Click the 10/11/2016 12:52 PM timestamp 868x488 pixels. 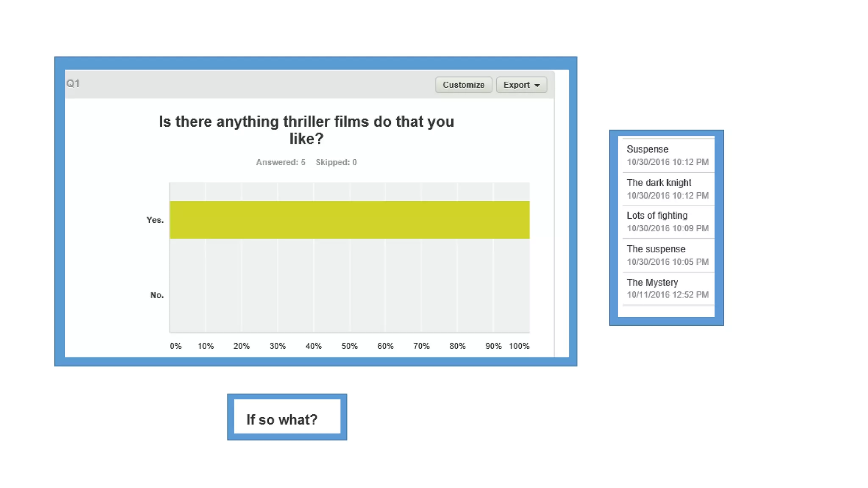(668, 295)
